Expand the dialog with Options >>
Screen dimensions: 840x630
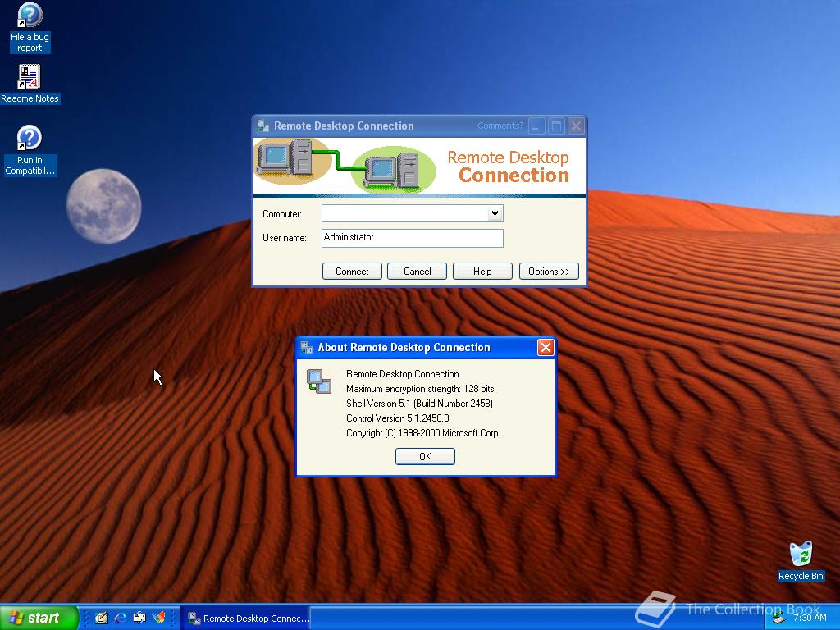(549, 271)
